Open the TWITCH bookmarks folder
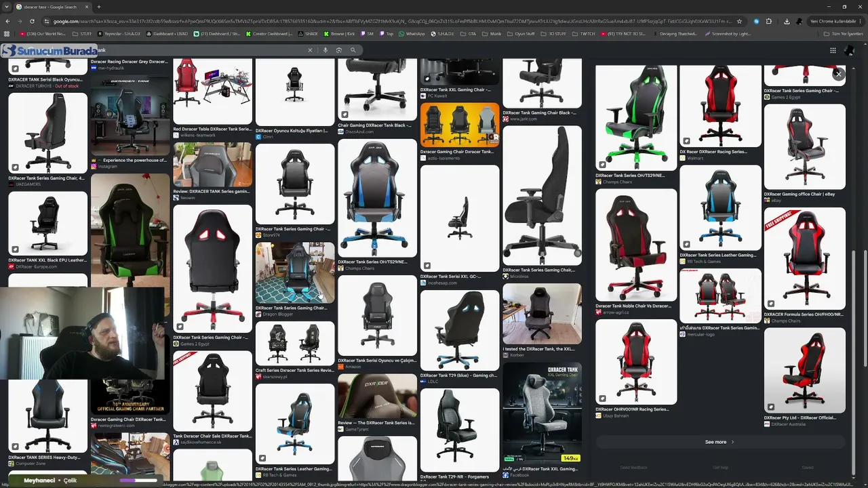 (584, 33)
